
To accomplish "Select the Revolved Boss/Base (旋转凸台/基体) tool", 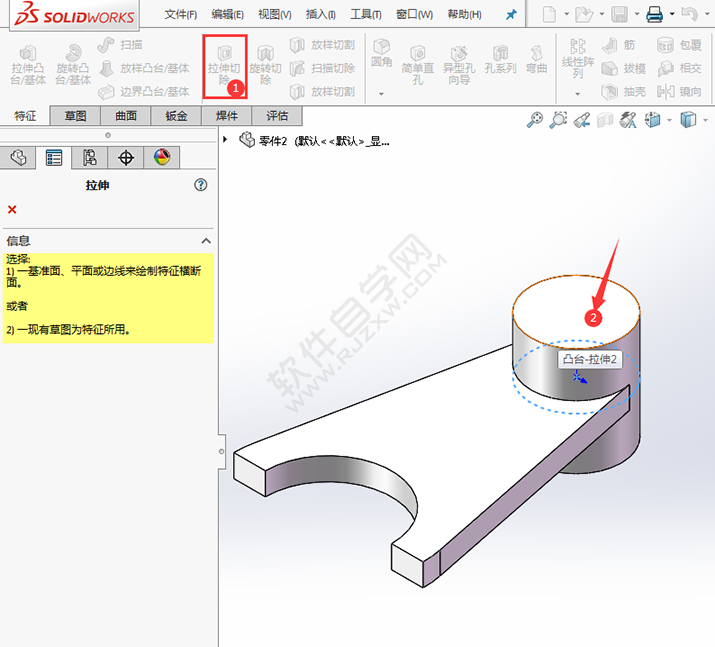I will 73,65.
